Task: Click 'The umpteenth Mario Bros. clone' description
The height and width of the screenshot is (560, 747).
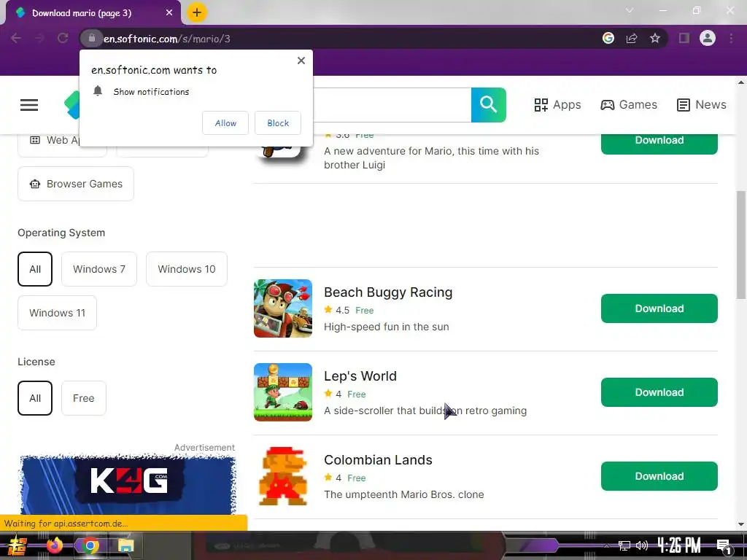Action: click(404, 495)
